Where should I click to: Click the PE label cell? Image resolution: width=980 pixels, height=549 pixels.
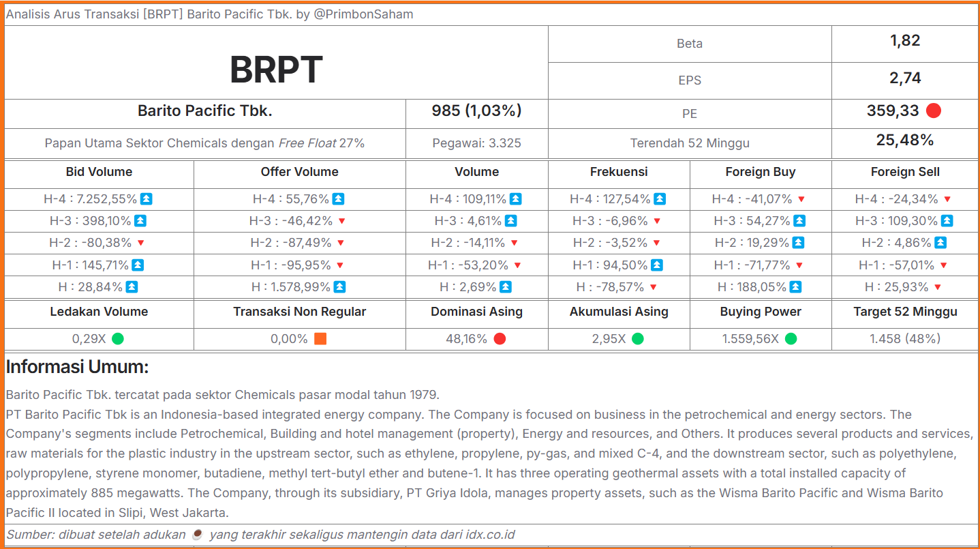tap(690, 114)
